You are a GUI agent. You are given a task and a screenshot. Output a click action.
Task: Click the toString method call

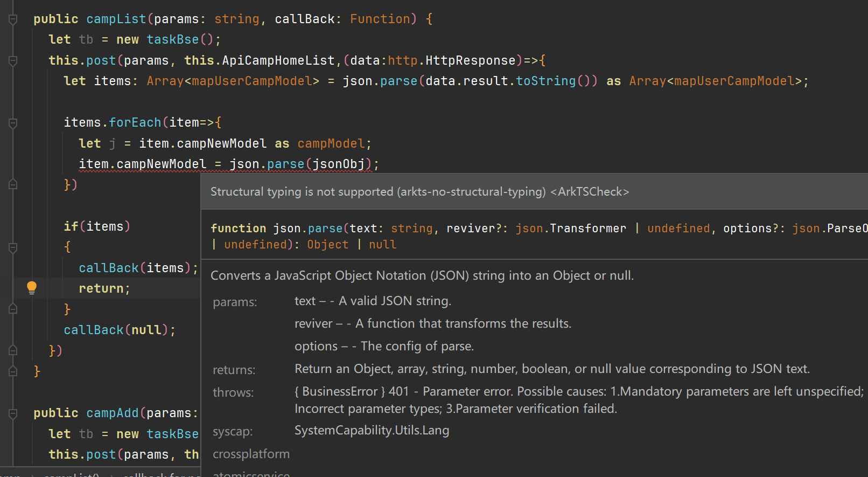pos(545,81)
